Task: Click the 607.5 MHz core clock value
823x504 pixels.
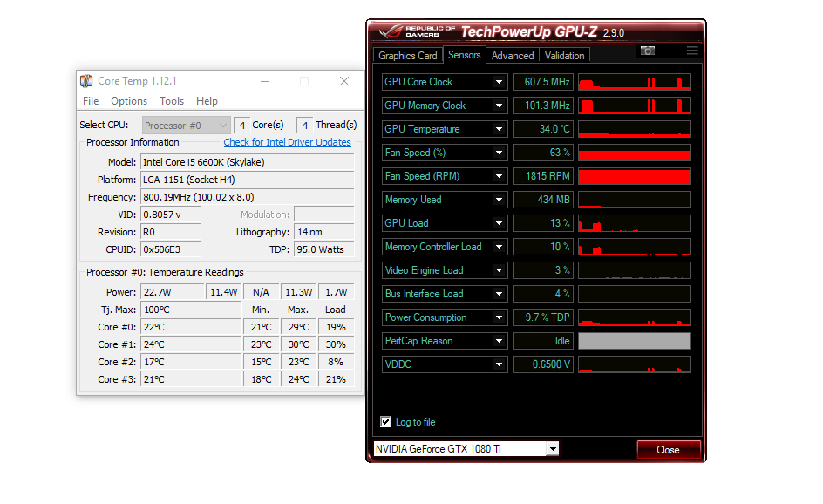Action: tap(543, 82)
